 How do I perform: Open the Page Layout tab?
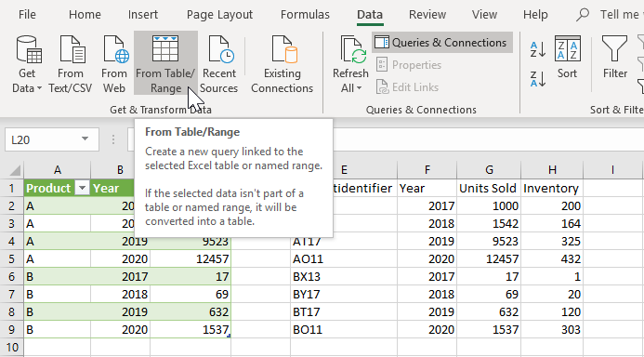tap(219, 15)
